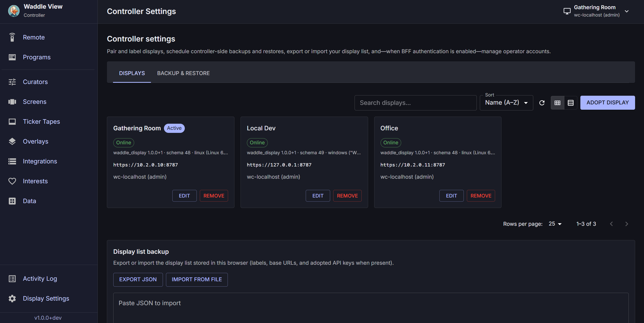
Task: Click the Display Settings gear icon
Action: pyautogui.click(x=12, y=298)
